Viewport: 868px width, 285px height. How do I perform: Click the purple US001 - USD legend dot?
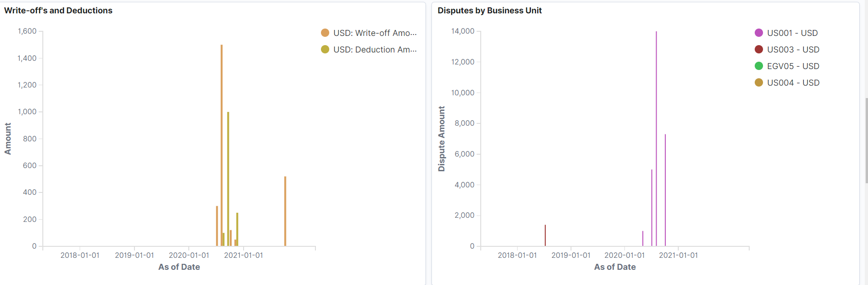(x=759, y=33)
